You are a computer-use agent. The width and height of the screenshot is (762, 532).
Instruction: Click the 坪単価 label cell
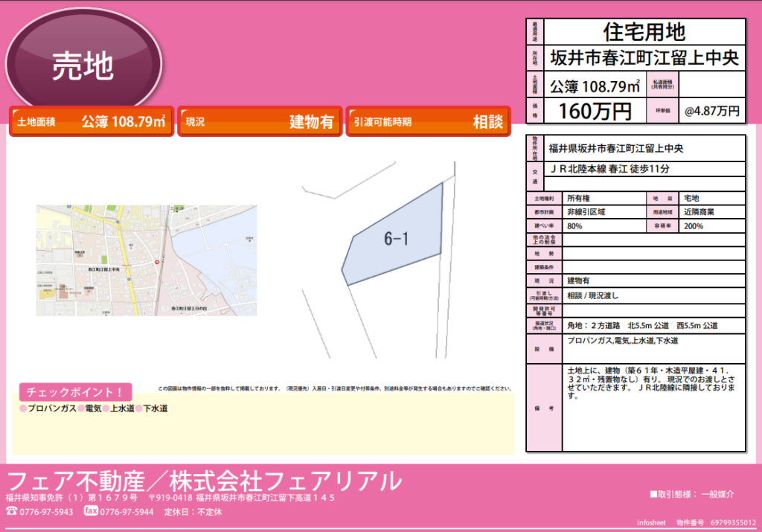click(663, 112)
